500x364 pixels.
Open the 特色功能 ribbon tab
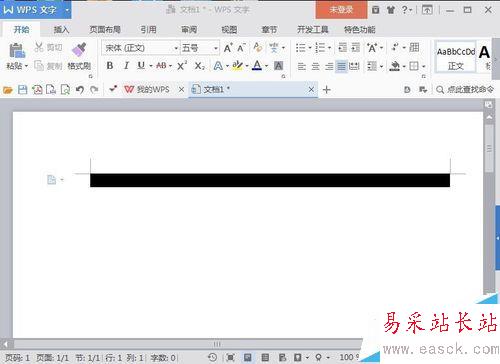click(x=360, y=30)
